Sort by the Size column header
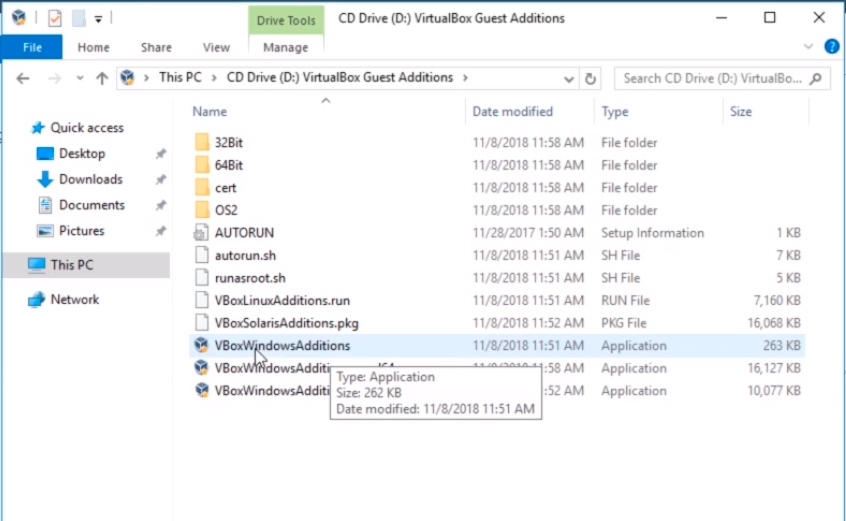 click(741, 112)
